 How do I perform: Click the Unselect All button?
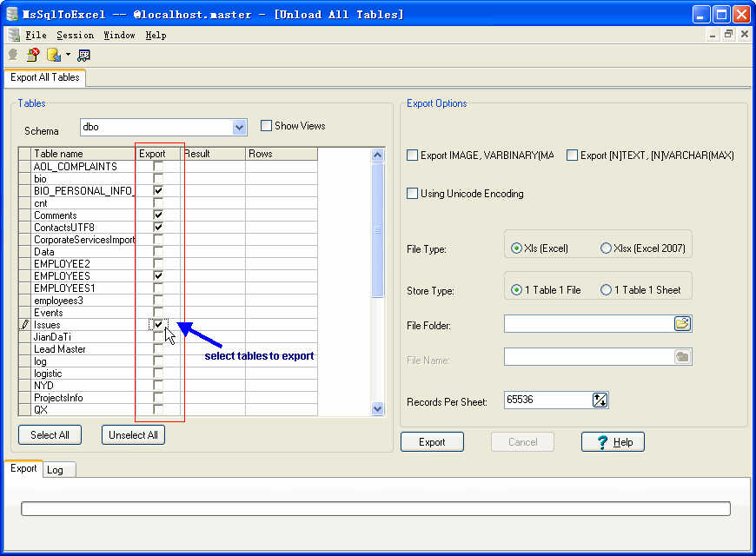133,435
